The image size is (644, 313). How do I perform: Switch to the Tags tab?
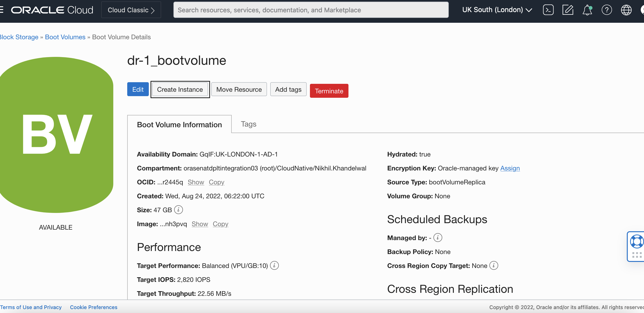(x=248, y=124)
